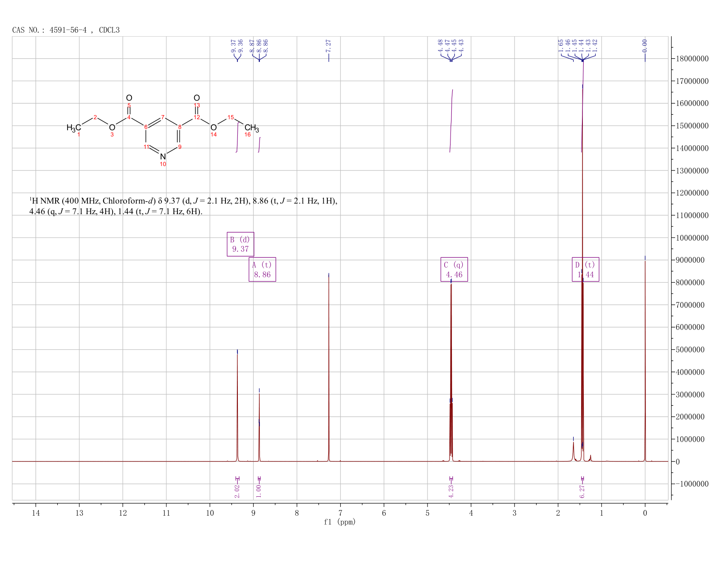728x563 pixels.
Task: Click the 6.27 integral value
Action: click(x=582, y=491)
